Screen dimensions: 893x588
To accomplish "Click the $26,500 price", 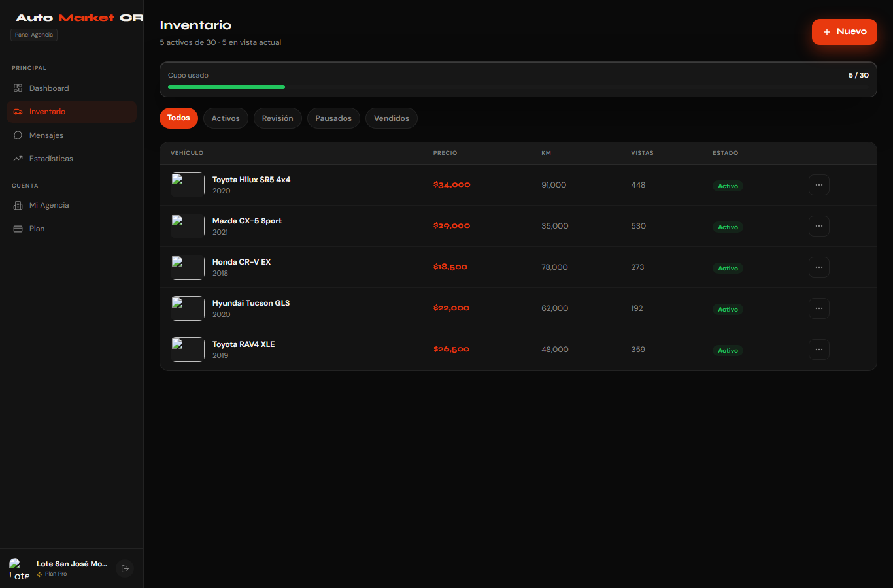I will click(451, 350).
